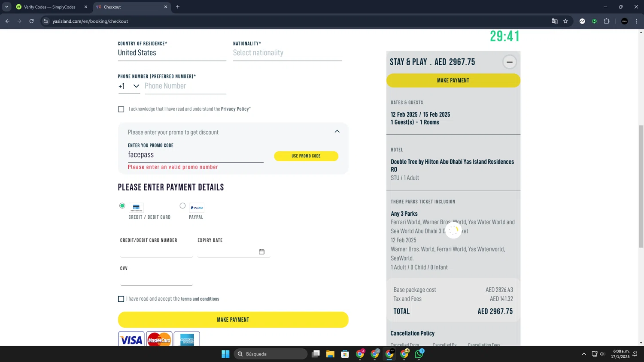Image resolution: width=644 pixels, height=362 pixels.
Task: Click the American Express logo
Action: 187,339
